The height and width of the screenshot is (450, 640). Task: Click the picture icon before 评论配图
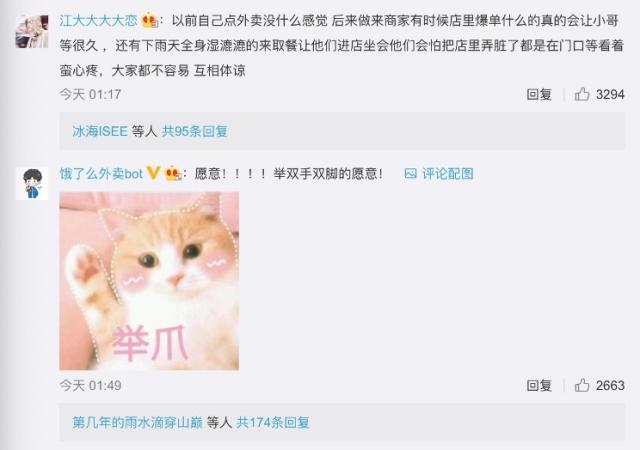(410, 174)
